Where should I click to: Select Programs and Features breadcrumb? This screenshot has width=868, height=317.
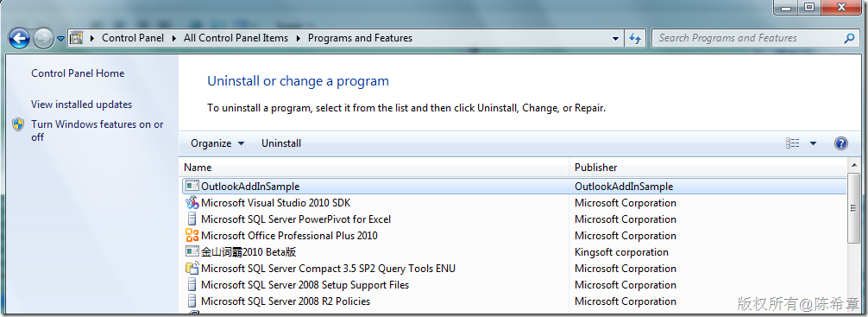click(360, 38)
